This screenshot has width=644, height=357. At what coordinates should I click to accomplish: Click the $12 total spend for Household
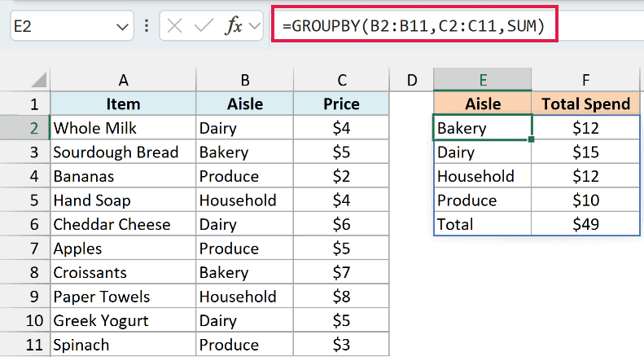coord(585,176)
